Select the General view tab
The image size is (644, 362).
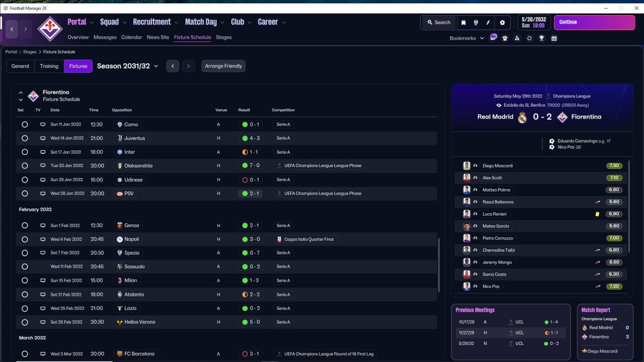(20, 66)
